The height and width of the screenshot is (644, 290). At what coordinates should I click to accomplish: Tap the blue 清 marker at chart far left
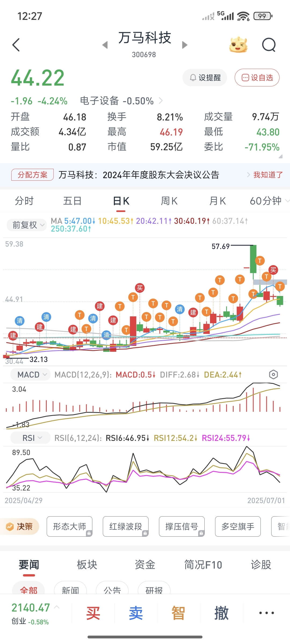click(x=20, y=321)
